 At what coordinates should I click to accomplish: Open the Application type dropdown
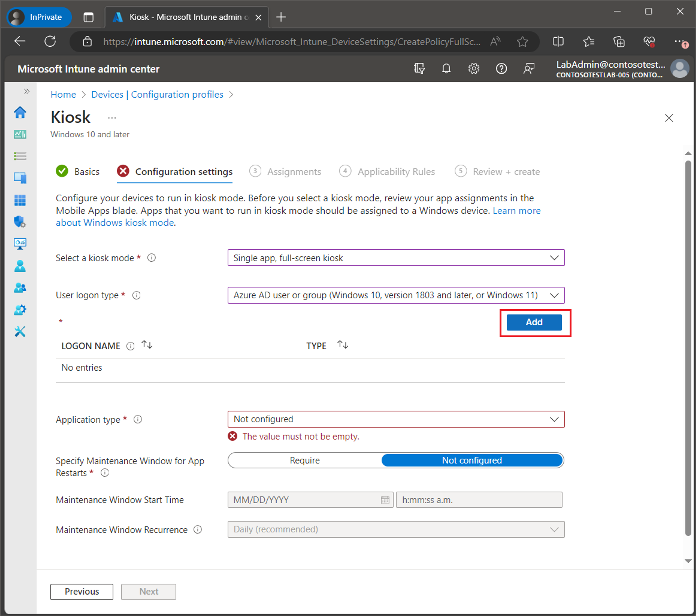[396, 419]
